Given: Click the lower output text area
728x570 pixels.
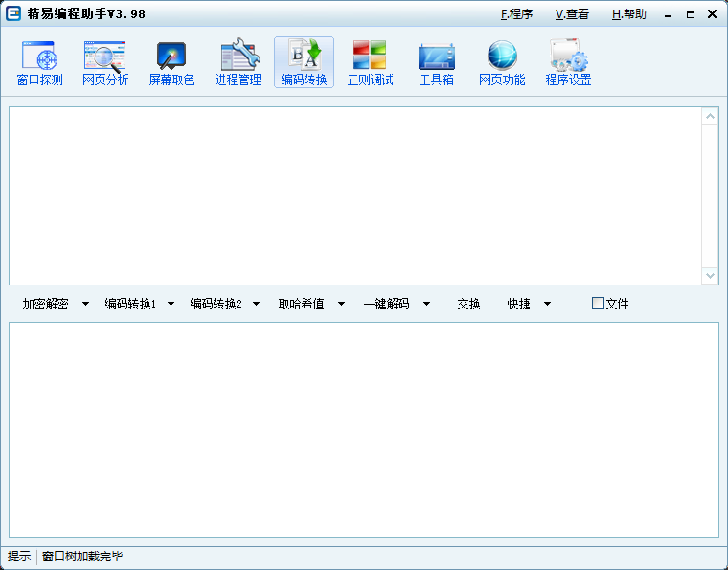Looking at the screenshot, I should (x=364, y=430).
